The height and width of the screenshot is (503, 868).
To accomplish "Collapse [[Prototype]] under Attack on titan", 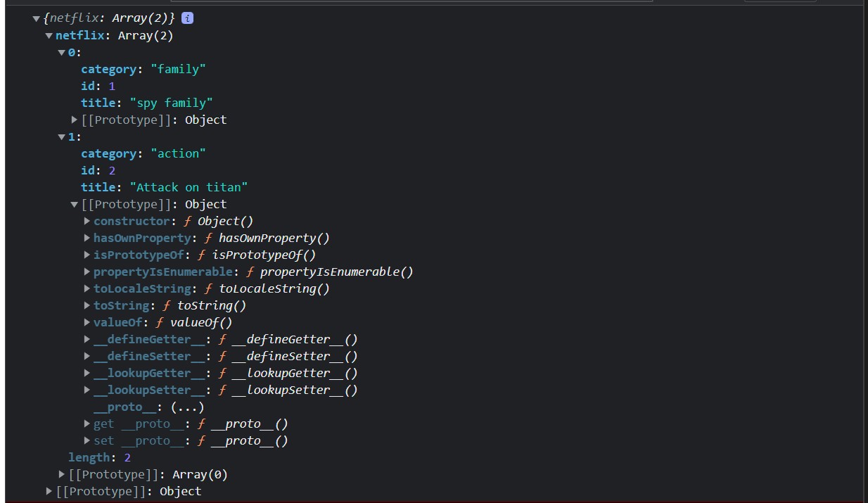I will point(75,205).
